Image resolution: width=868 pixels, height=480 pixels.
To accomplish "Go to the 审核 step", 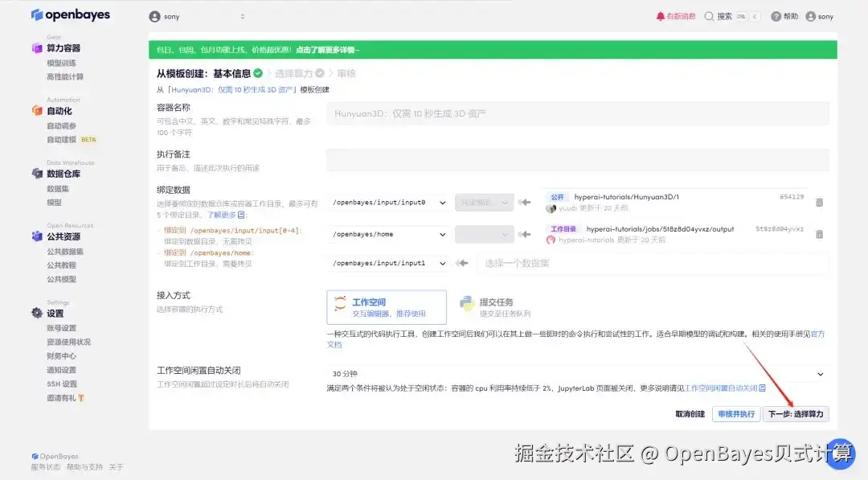I will pyautogui.click(x=346, y=74).
